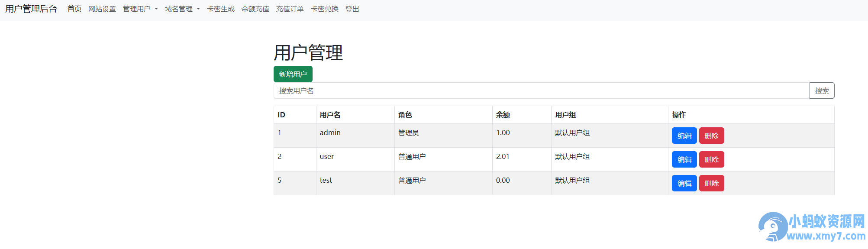This screenshot has height=249, width=868.
Task: Click the 用户管理后台 brand title
Action: (x=31, y=9)
